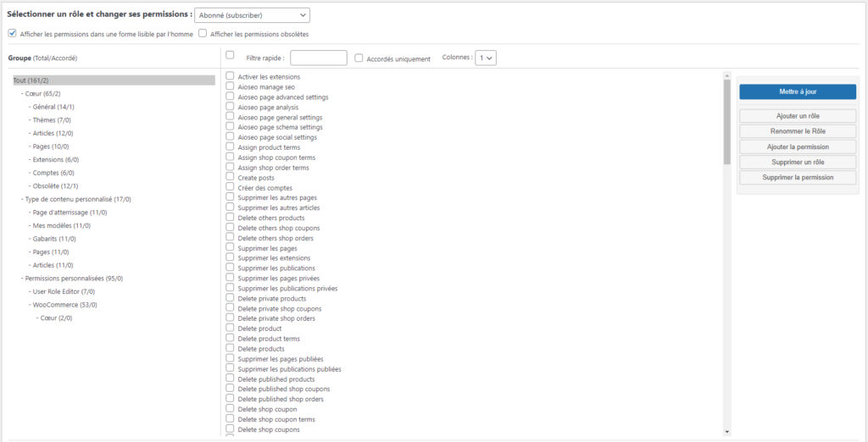Check Delete shop coupon terms permission
868x442 pixels.
pyautogui.click(x=230, y=419)
